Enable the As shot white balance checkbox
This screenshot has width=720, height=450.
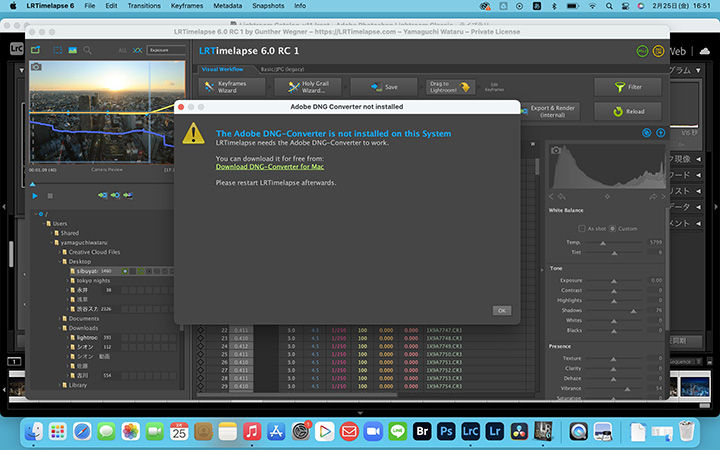[582, 228]
